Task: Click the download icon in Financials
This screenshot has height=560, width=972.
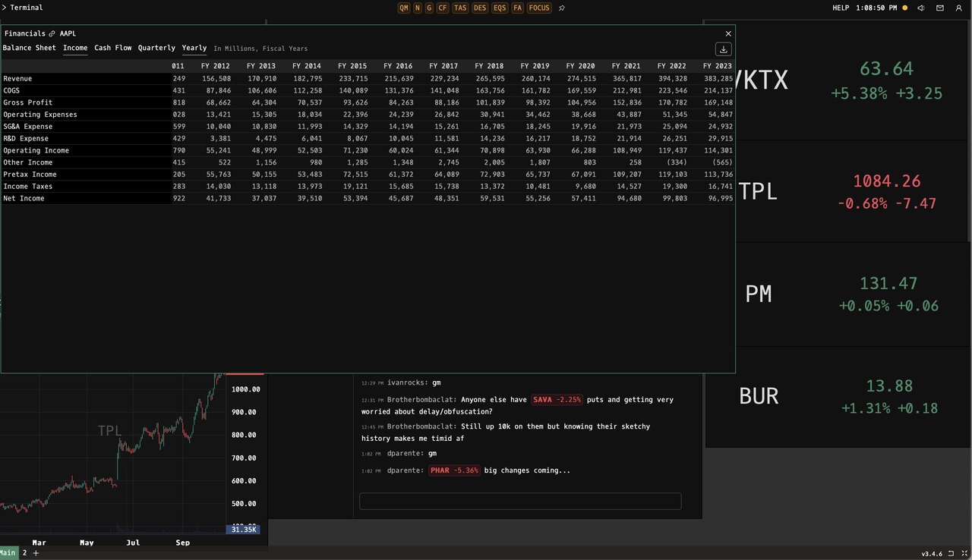Action: [724, 49]
